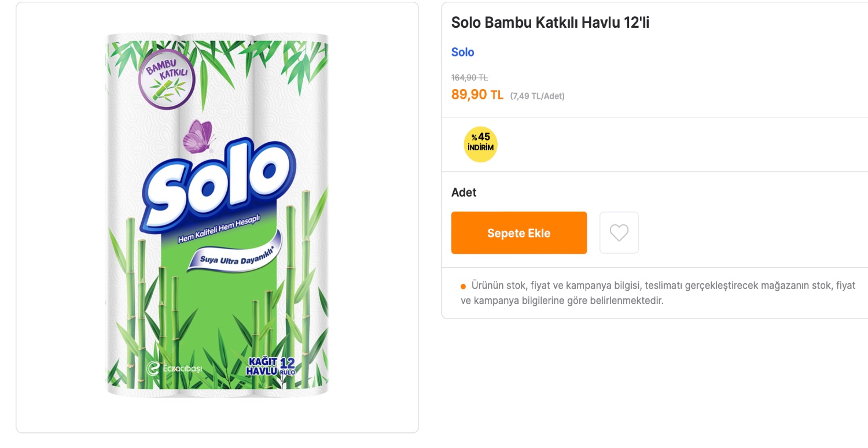Click the orange price 89,90 TL
Image resolution: width=868 pixels, height=448 pixels.
coord(477,94)
